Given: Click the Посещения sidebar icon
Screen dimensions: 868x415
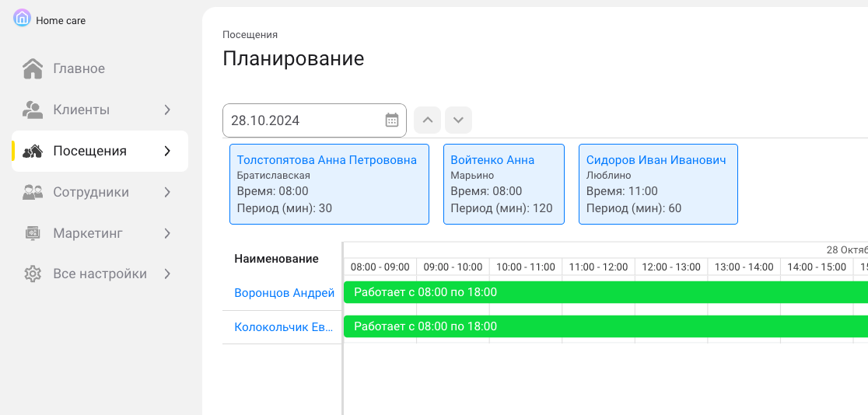Looking at the screenshot, I should tap(33, 151).
